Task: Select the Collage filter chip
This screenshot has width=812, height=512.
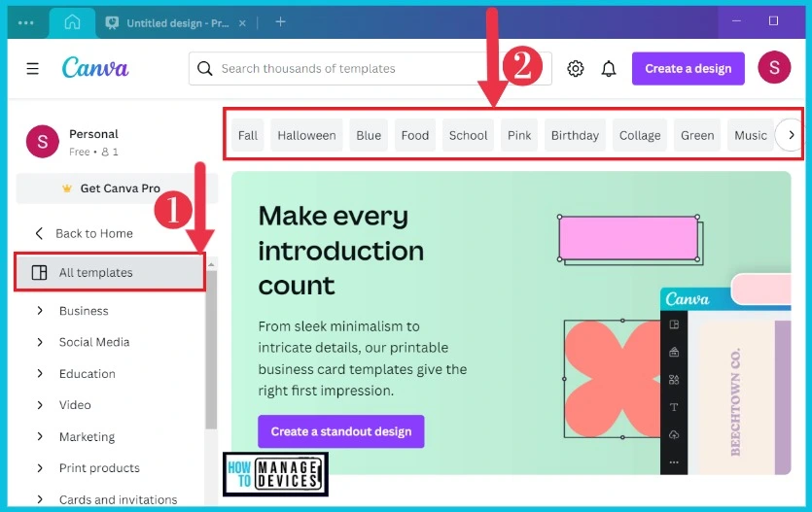Action: point(640,135)
